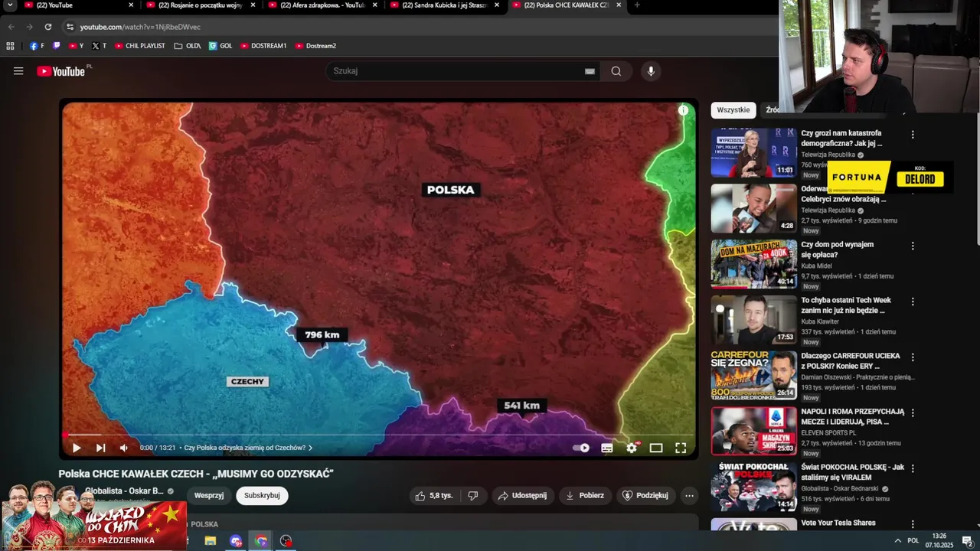Viewport: 980px width, 551px height.
Task: Open options for 'Vote Your Tesla Shares'
Action: [912, 524]
